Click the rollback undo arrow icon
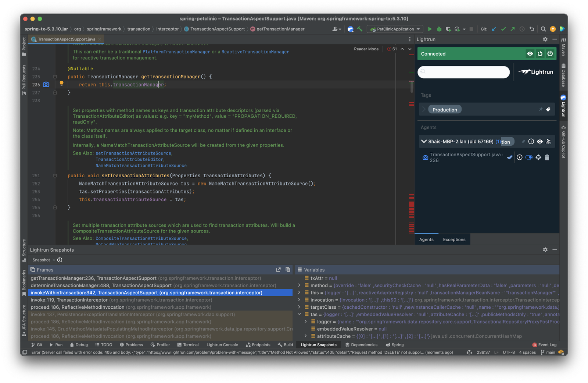The width and height of the screenshot is (588, 383). 531,29
